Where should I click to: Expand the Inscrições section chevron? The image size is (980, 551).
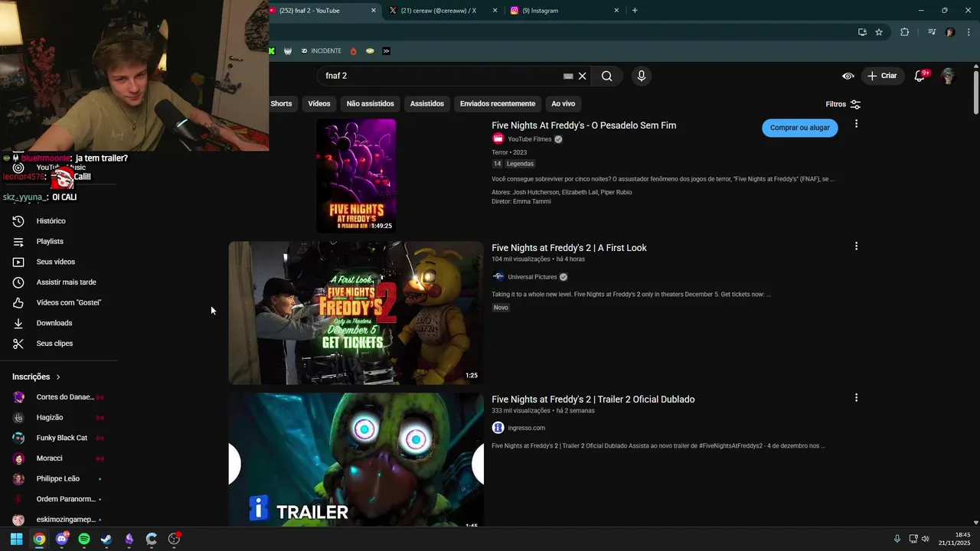coord(58,377)
